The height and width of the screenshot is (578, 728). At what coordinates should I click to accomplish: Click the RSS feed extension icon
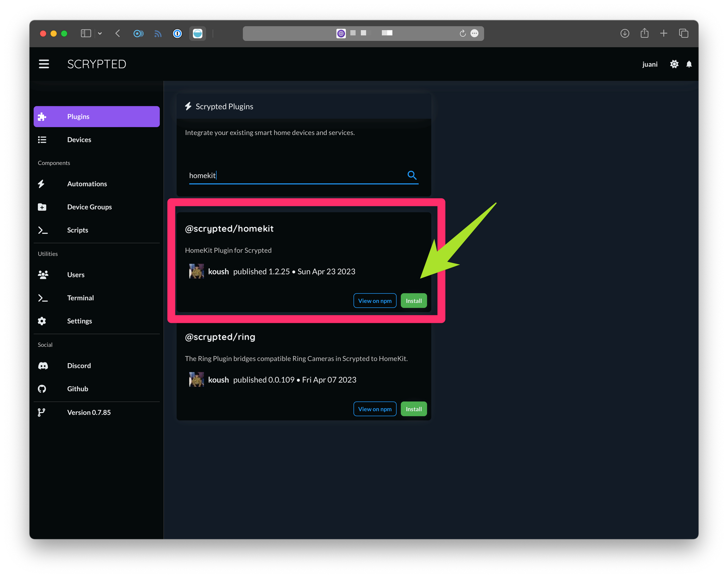point(158,34)
